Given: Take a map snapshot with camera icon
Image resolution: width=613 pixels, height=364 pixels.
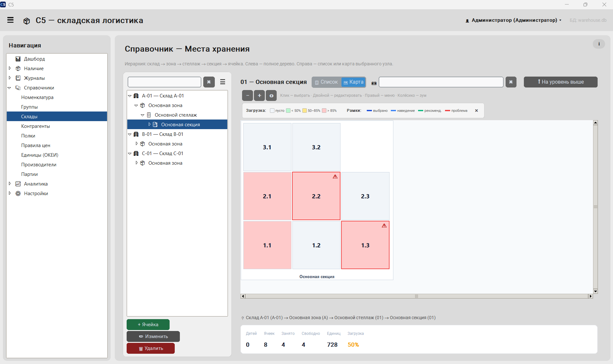Looking at the screenshot, I should [374, 83].
